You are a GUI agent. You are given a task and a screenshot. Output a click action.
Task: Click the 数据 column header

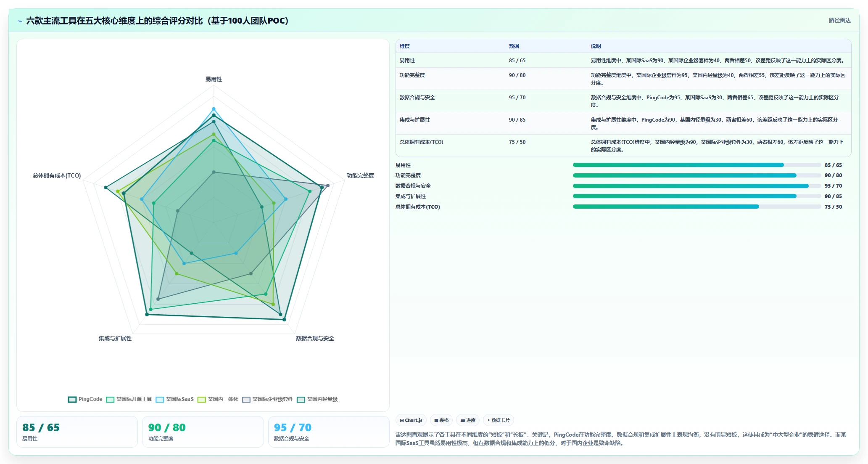click(x=514, y=46)
